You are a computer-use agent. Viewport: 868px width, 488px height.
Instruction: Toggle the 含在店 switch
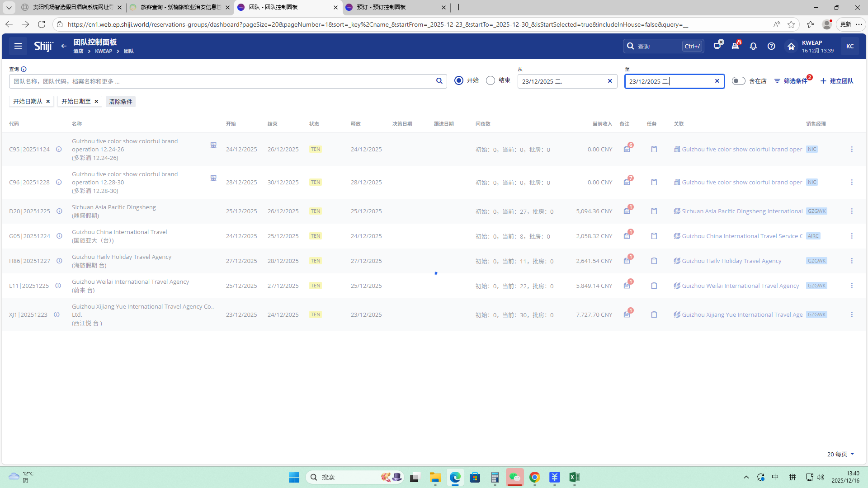tap(738, 81)
